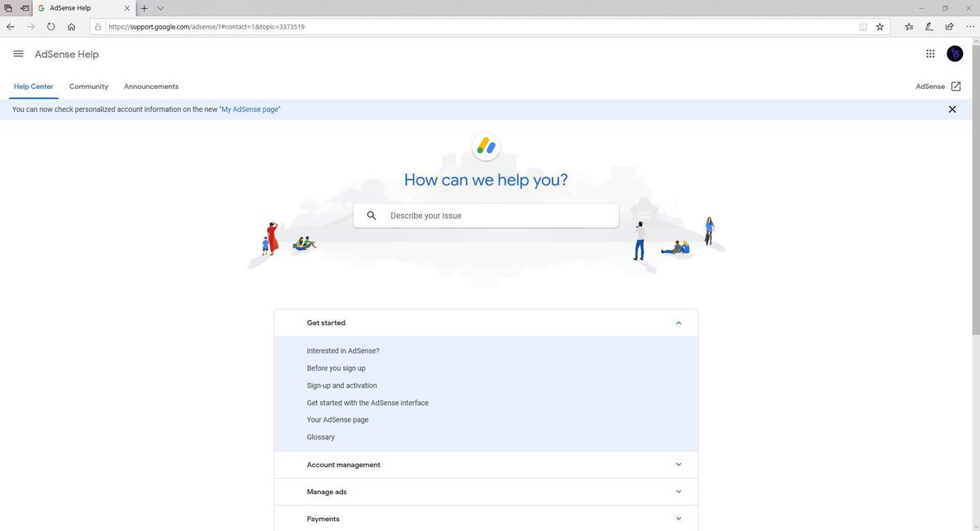Go back with browser back arrow
980x531 pixels.
pos(11,26)
